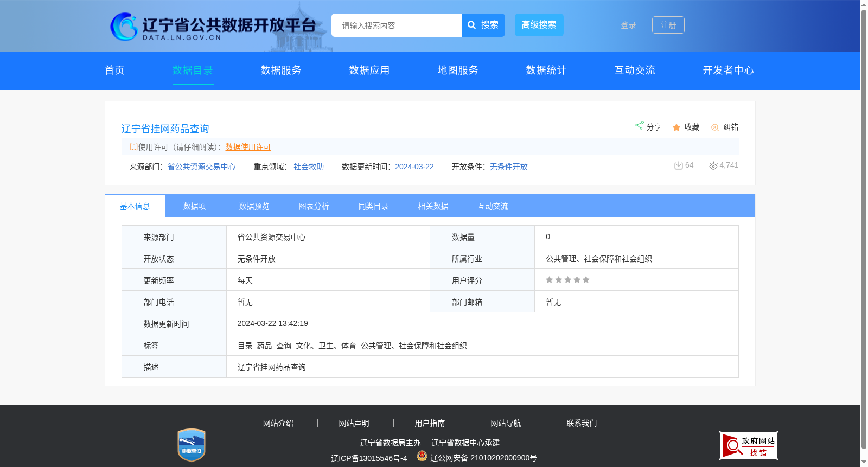The image size is (868, 467).
Task: Click the 收藏 favorite label
Action: 692,127
